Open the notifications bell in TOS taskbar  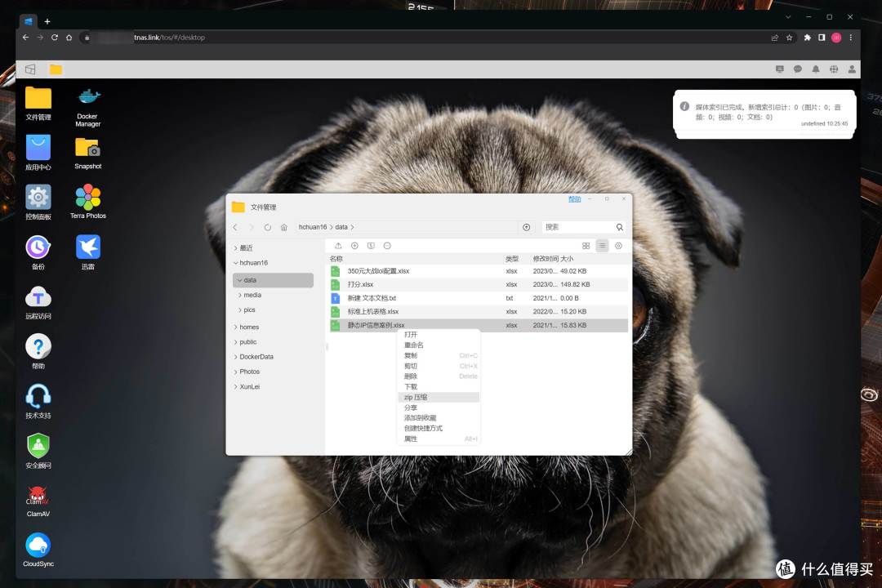tap(816, 69)
